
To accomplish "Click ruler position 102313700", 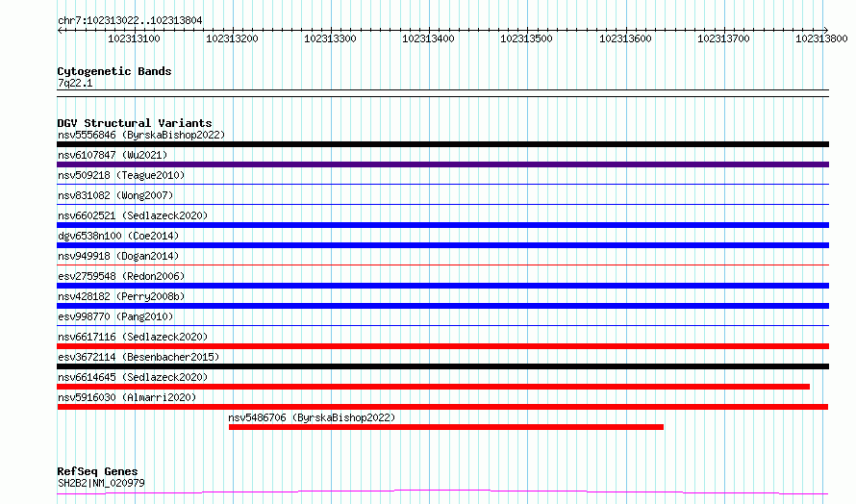I will point(724,38).
